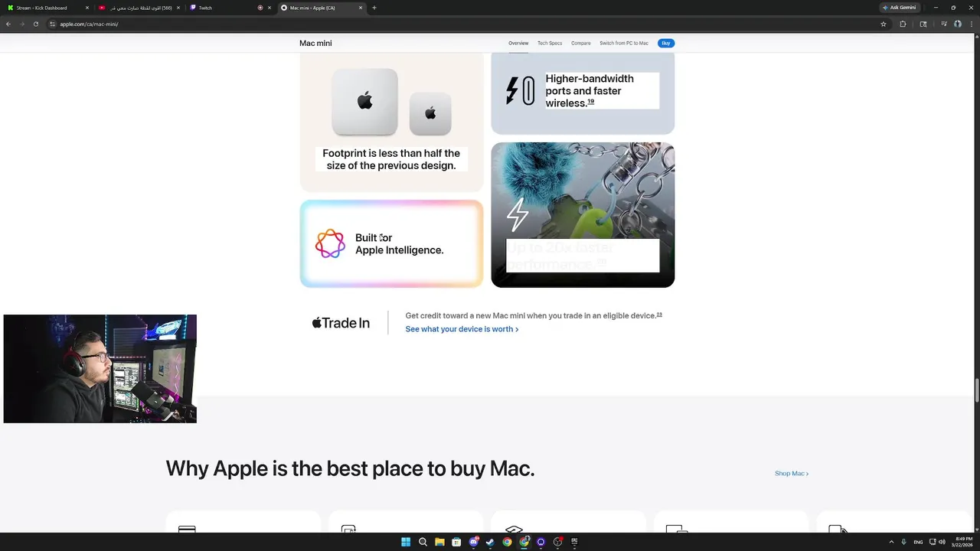
Task: Open the two Mac mini footprint image
Action: (391, 102)
